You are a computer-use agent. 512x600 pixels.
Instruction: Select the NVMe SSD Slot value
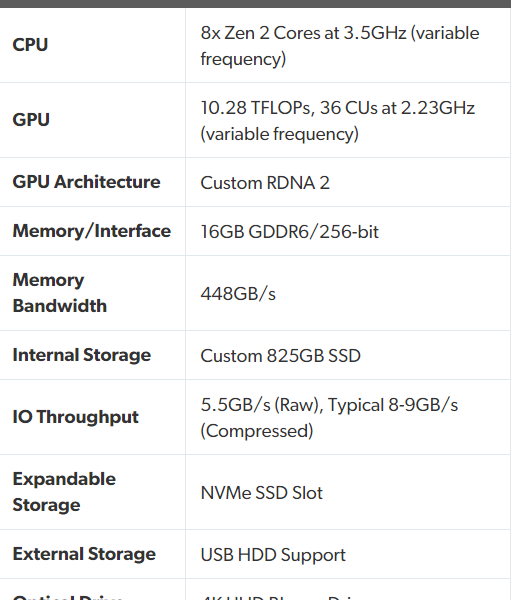click(262, 493)
